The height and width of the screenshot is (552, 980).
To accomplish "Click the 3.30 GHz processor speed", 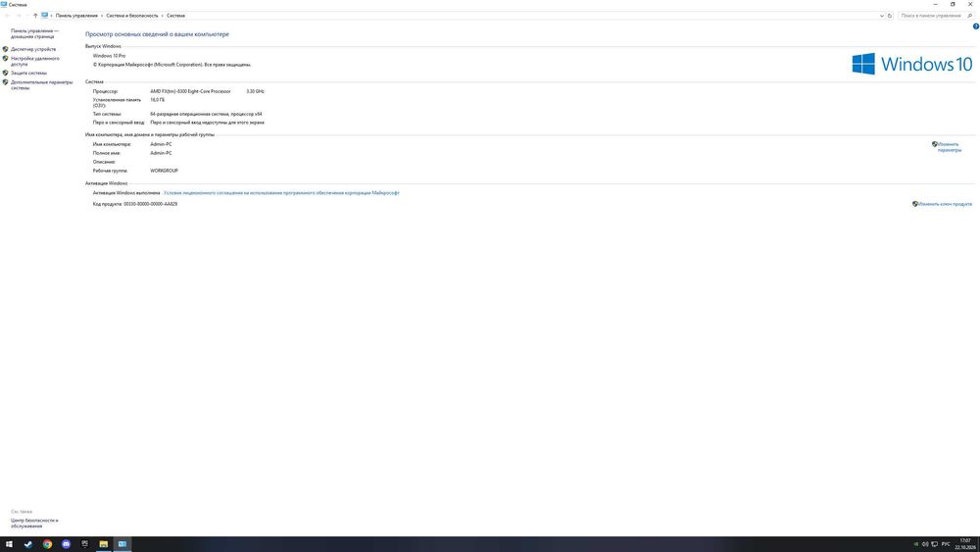I will click(x=255, y=91).
